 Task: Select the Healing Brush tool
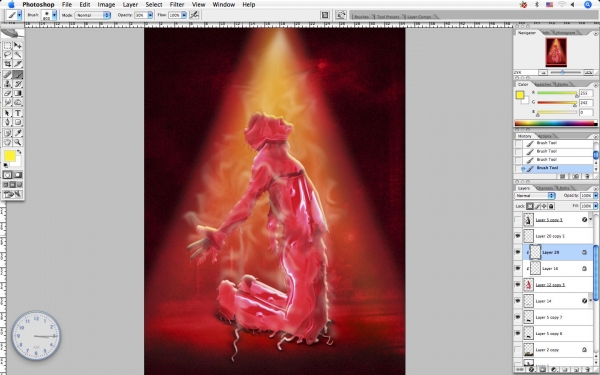(x=7, y=75)
